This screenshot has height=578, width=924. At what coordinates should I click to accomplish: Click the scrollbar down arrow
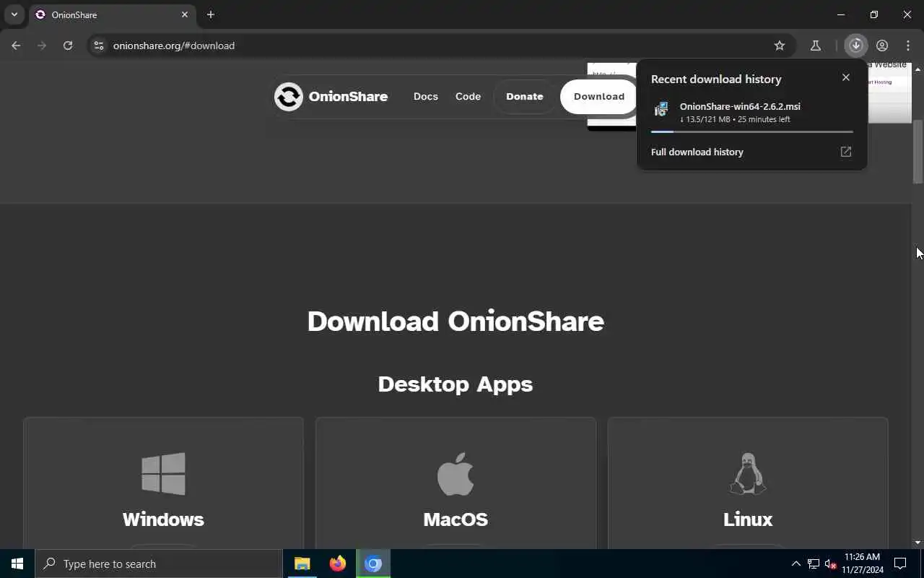click(x=918, y=542)
